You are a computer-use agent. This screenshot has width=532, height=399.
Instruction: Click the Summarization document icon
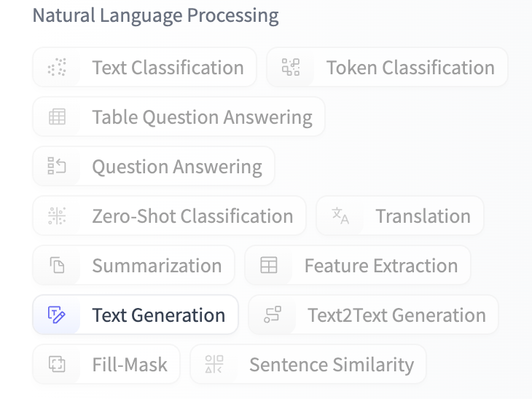pos(57,266)
